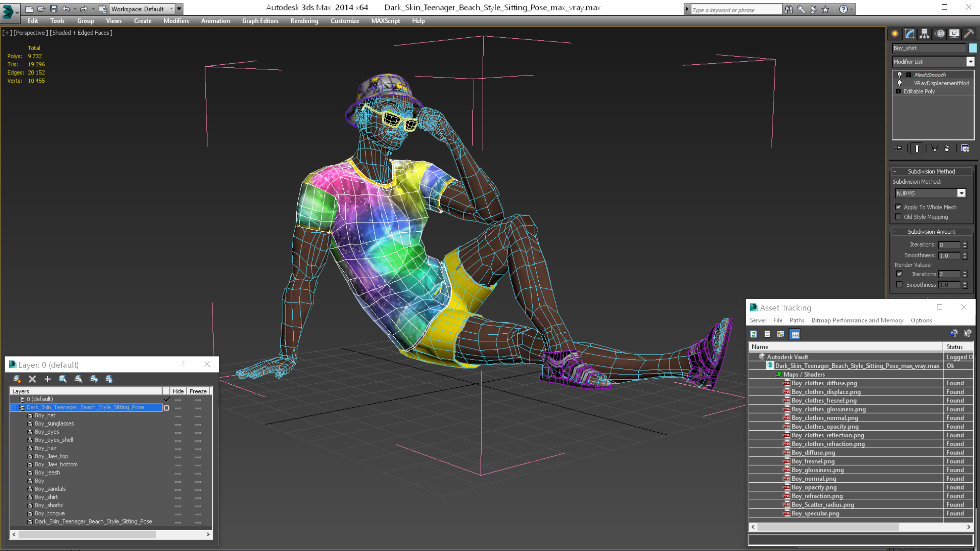Screen dimensions: 980x551
Task: Enable Old Style Mapping checkbox
Action: 899,217
